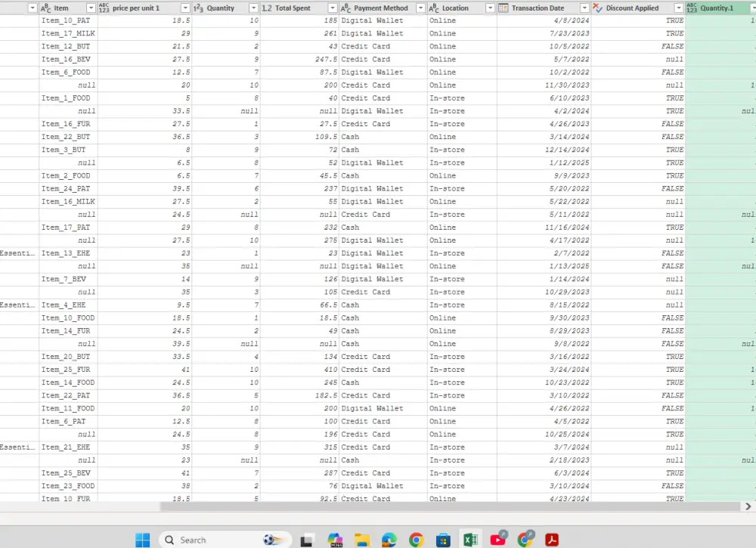756x548 pixels.
Task: Open the Location column filter dropdown
Action: (x=490, y=8)
